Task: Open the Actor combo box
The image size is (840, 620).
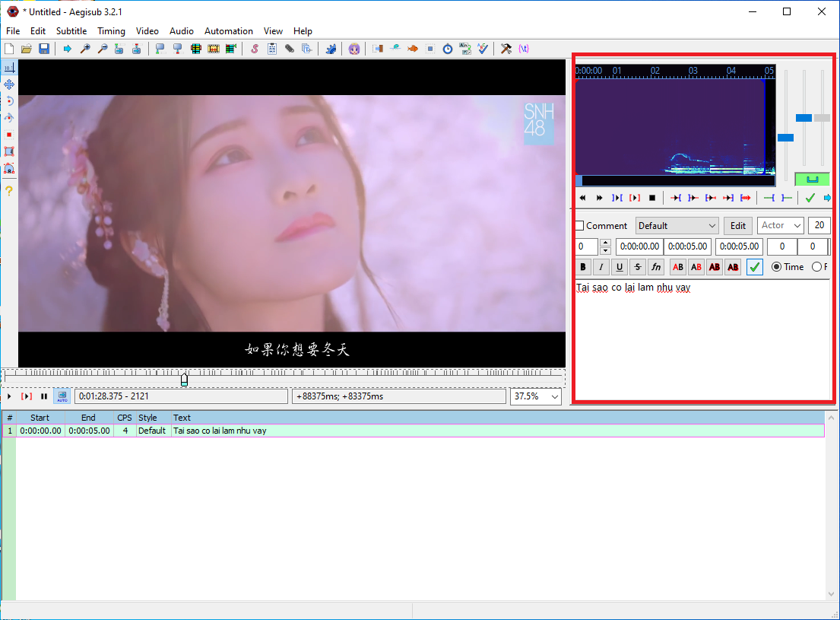Action: click(x=781, y=226)
